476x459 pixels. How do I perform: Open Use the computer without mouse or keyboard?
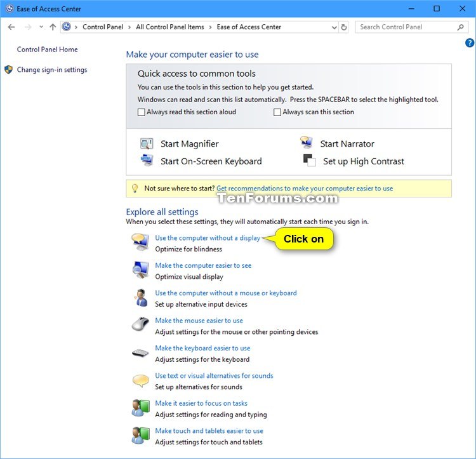click(226, 293)
